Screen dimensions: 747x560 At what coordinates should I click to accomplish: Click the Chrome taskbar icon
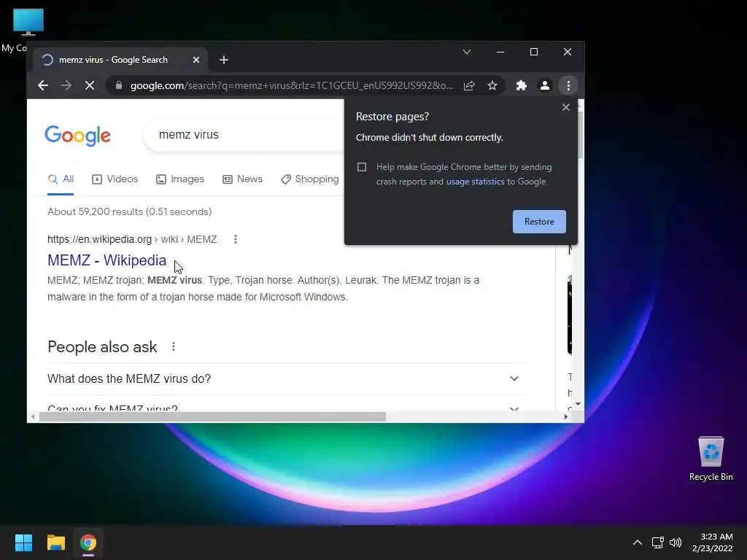click(x=88, y=542)
